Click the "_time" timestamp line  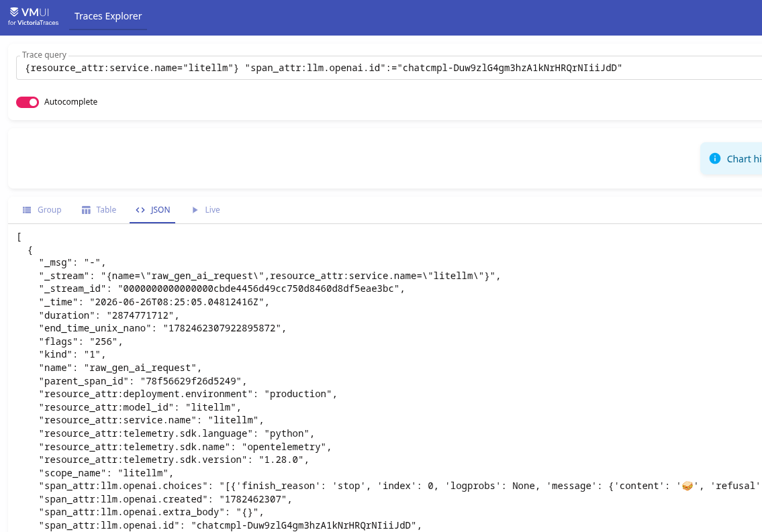tap(154, 302)
